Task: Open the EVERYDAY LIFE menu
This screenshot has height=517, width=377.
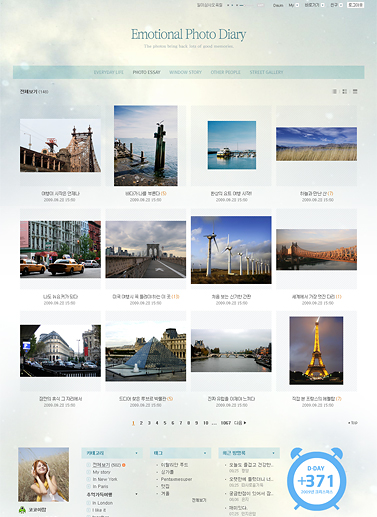Action: 109,72
